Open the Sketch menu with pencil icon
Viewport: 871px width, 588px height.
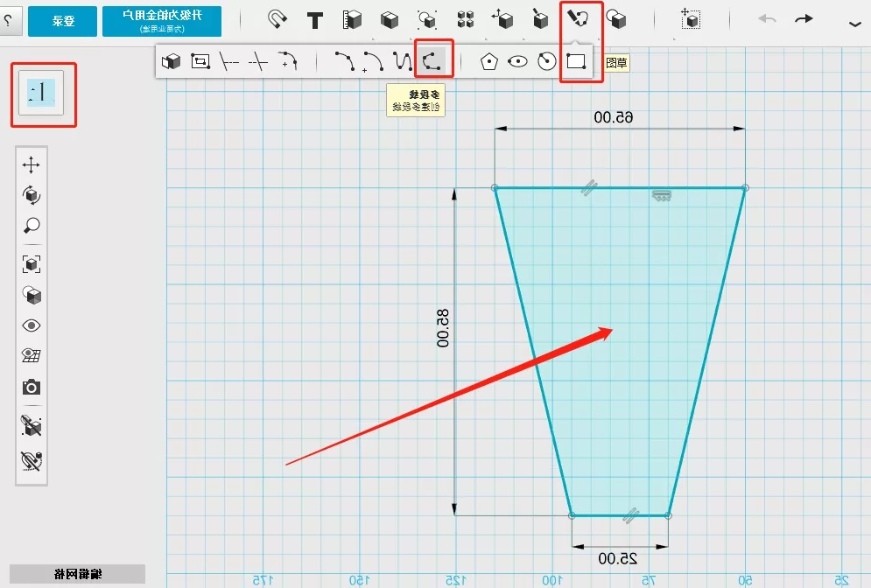point(579,18)
